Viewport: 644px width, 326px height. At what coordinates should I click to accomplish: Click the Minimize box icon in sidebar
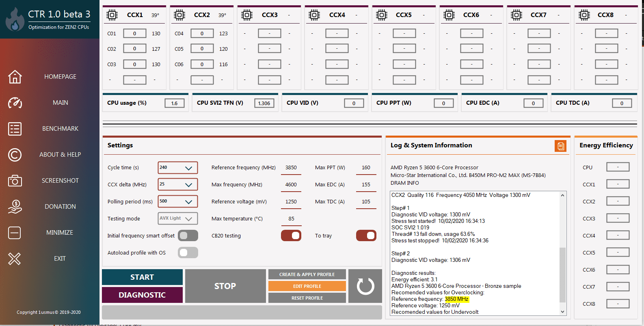15,233
